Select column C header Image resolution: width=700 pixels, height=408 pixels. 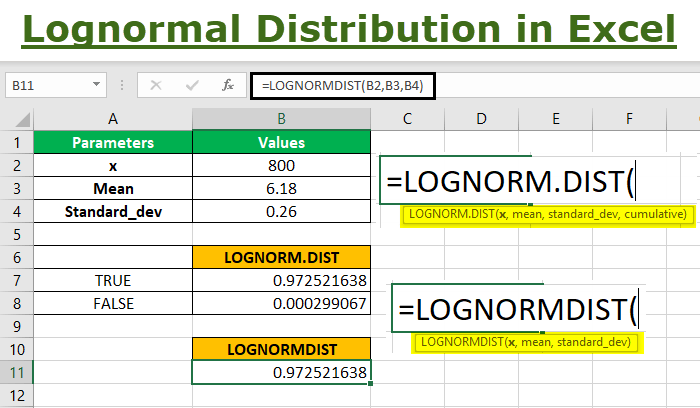click(407, 119)
